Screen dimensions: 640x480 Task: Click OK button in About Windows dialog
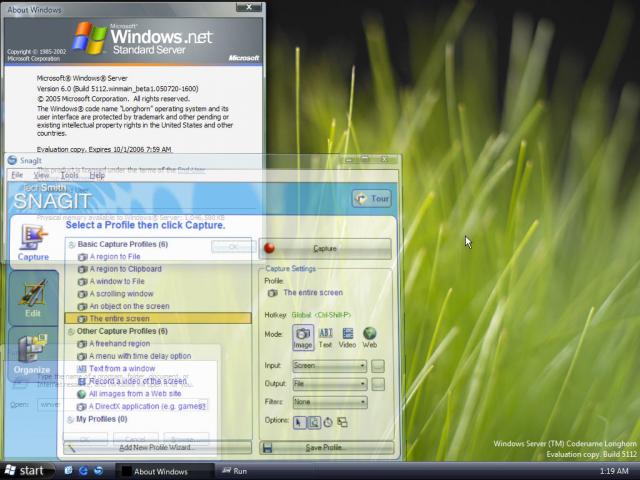click(233, 247)
